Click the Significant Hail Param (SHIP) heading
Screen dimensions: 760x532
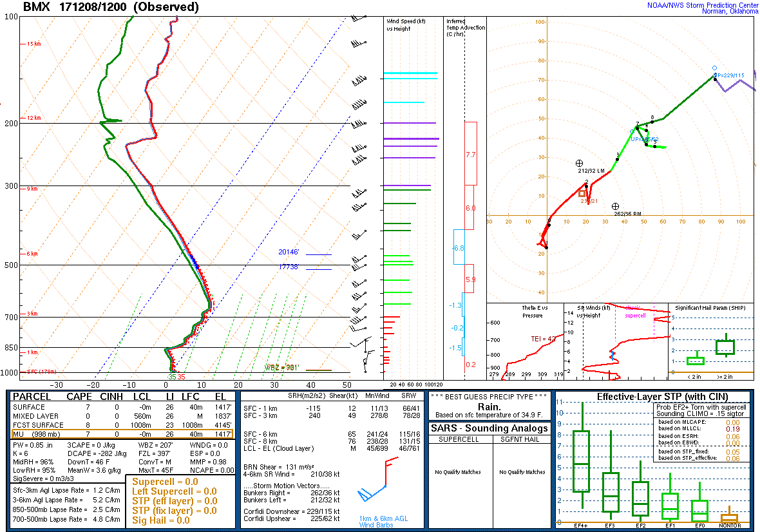pos(710,308)
